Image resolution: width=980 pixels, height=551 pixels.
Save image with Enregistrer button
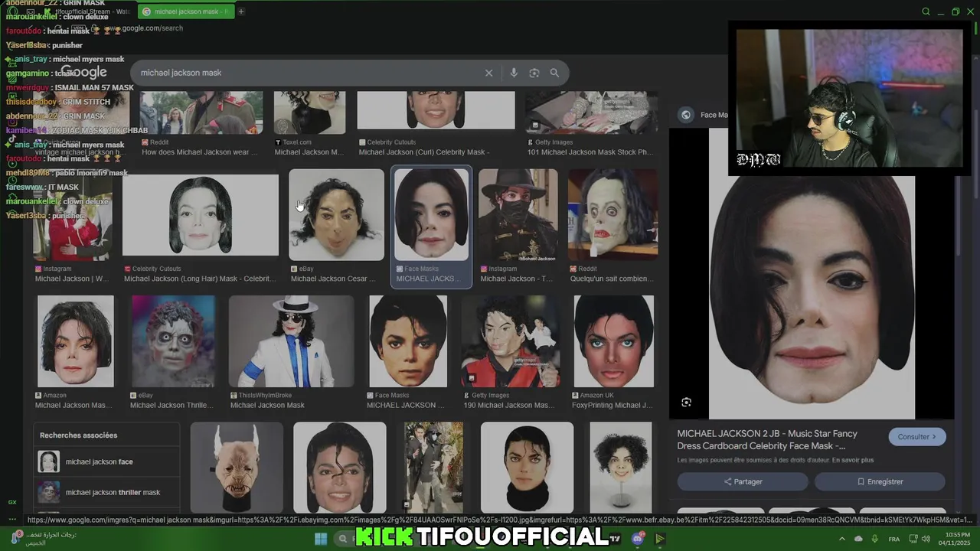(880, 481)
